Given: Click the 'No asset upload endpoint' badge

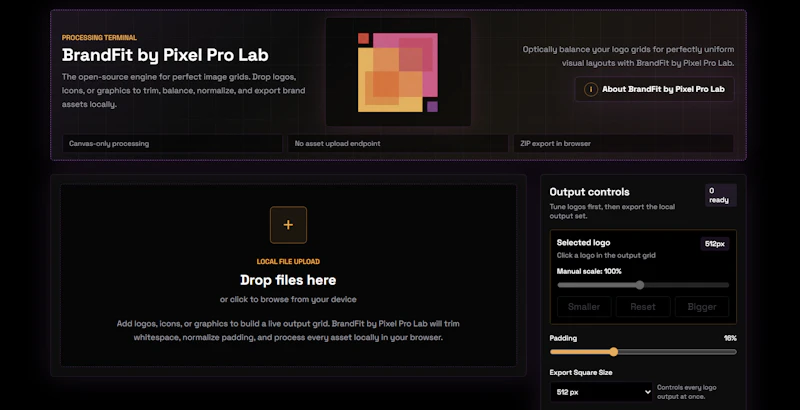Looking at the screenshot, I should [x=398, y=144].
